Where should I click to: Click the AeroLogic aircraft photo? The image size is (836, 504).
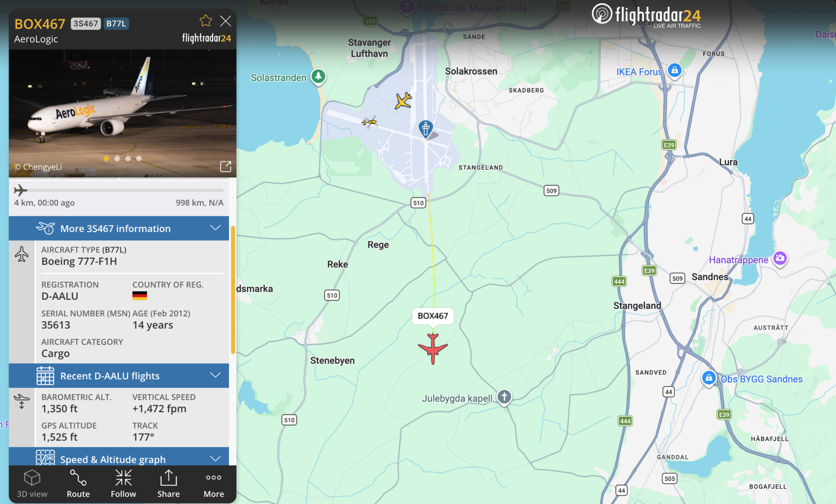tap(122, 113)
